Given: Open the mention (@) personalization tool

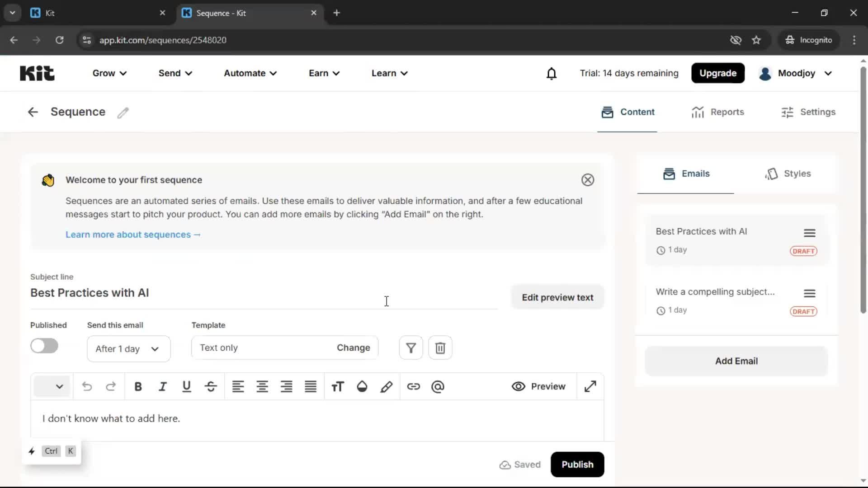Looking at the screenshot, I should (x=438, y=387).
